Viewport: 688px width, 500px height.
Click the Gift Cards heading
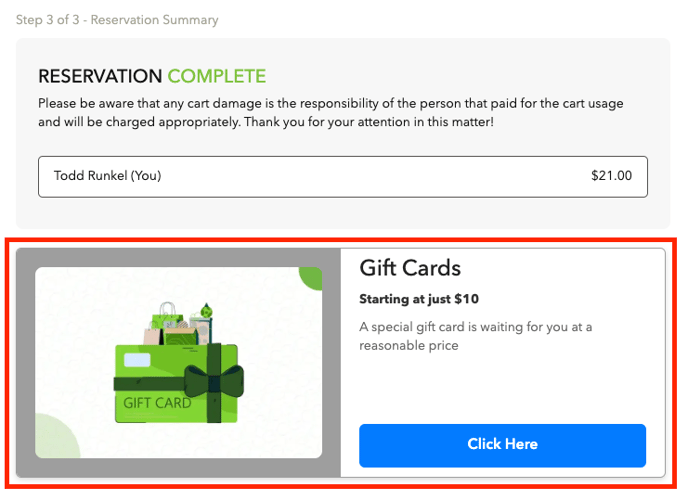point(410,268)
